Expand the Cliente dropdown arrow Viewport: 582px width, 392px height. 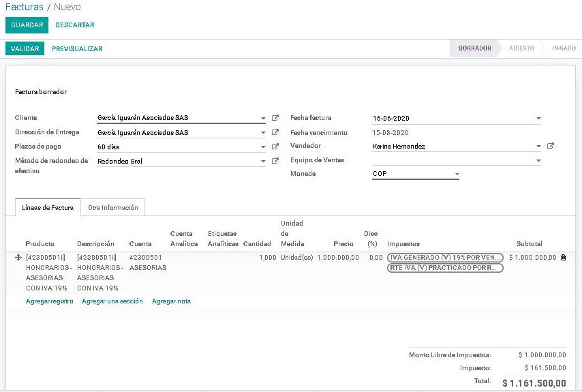263,119
